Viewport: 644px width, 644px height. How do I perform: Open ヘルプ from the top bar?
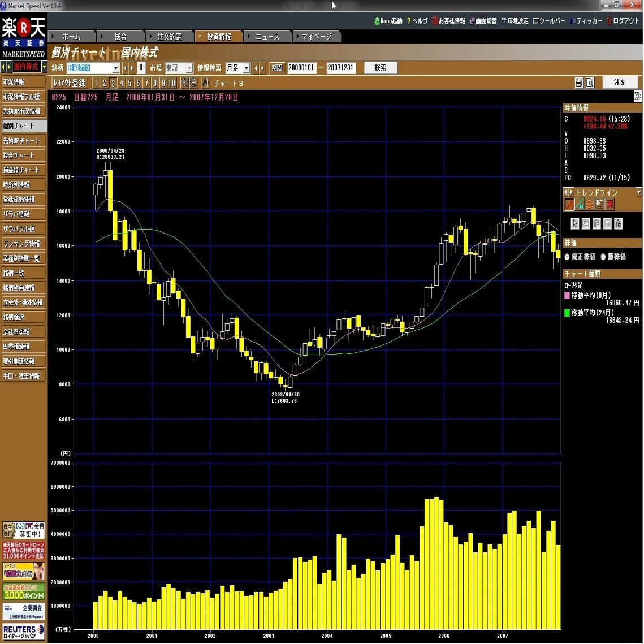[x=417, y=20]
